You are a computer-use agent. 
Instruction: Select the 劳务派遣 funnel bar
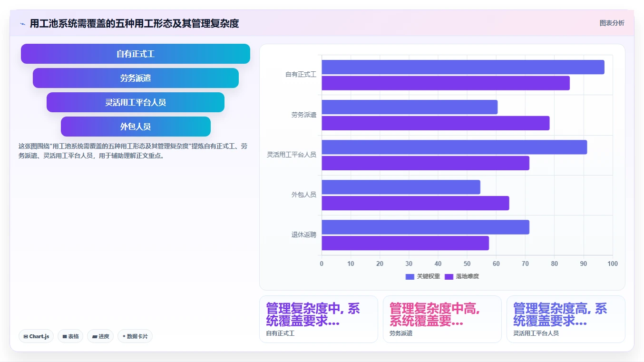[136, 78]
